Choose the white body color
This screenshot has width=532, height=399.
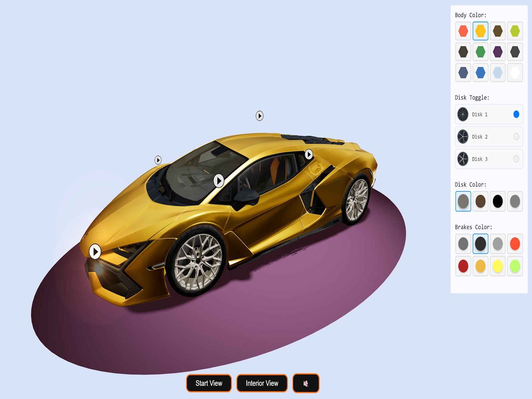click(515, 72)
